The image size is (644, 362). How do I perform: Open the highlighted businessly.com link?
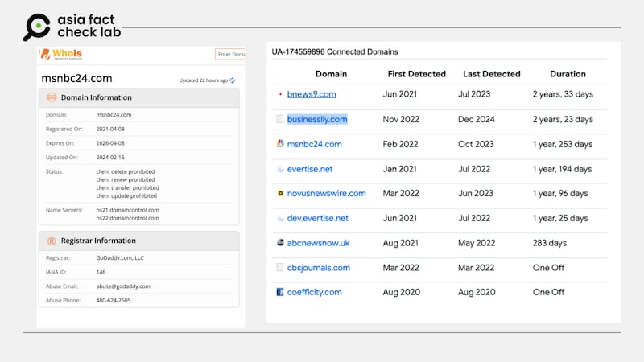pyautogui.click(x=317, y=119)
